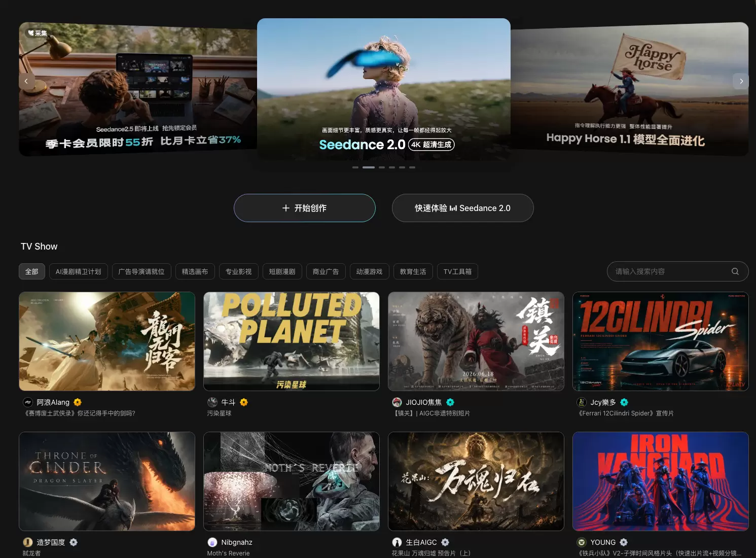Viewport: 756px width, 558px height.
Task: Open the 商业广告 tab
Action: tap(326, 271)
